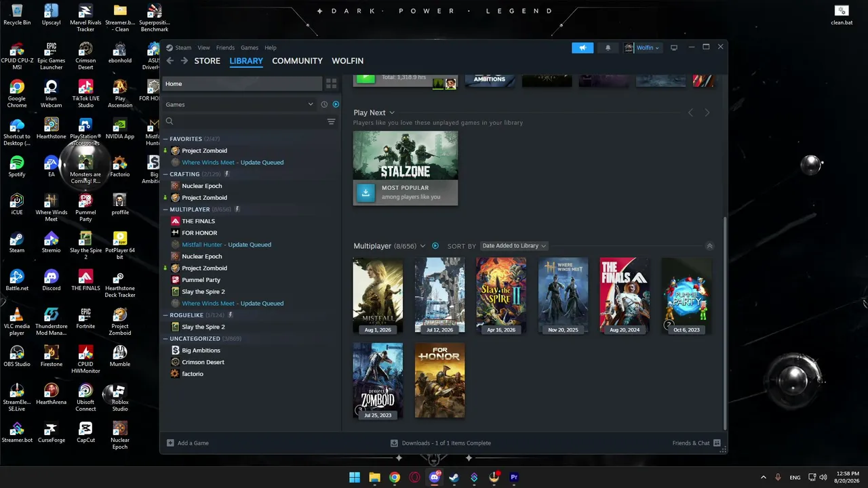The image size is (868, 488).
Task: Open the Windows Start menu
Action: (x=355, y=477)
